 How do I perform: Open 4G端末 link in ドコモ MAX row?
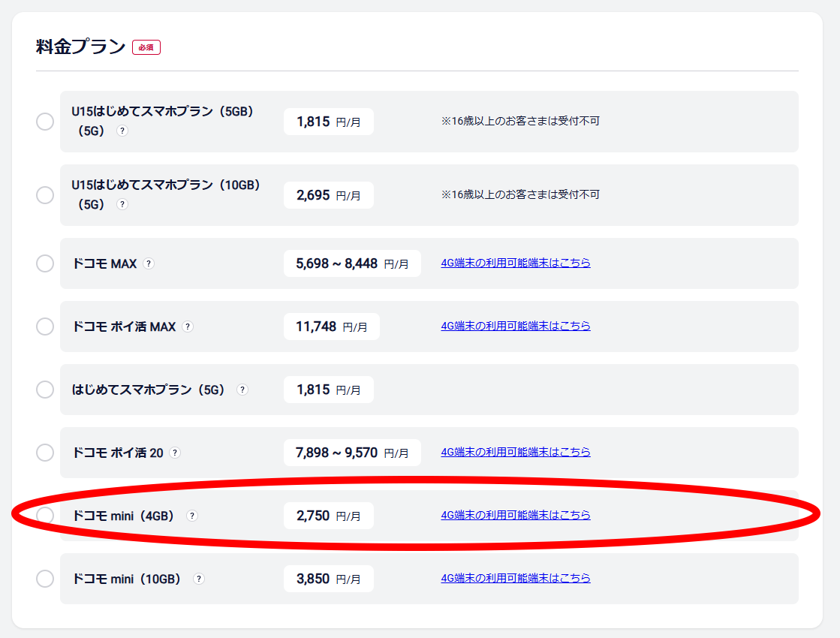516,263
